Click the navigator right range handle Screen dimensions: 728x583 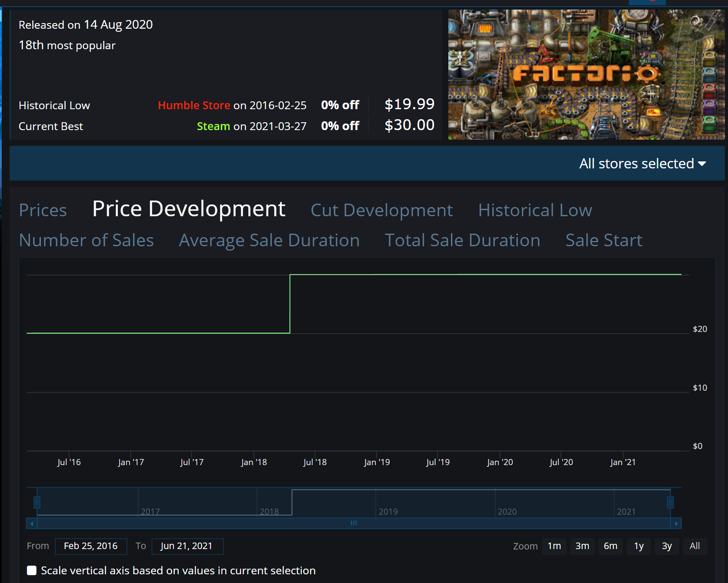pyautogui.click(x=670, y=503)
